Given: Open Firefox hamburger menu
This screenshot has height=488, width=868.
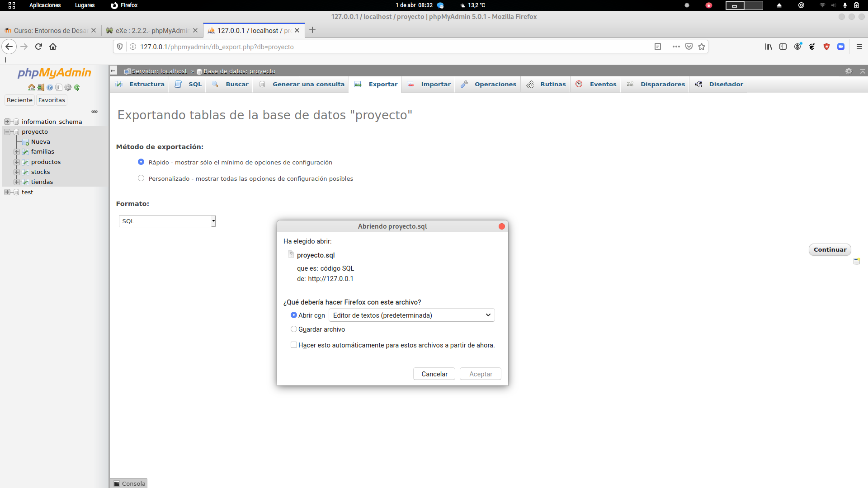Looking at the screenshot, I should pyautogui.click(x=859, y=47).
